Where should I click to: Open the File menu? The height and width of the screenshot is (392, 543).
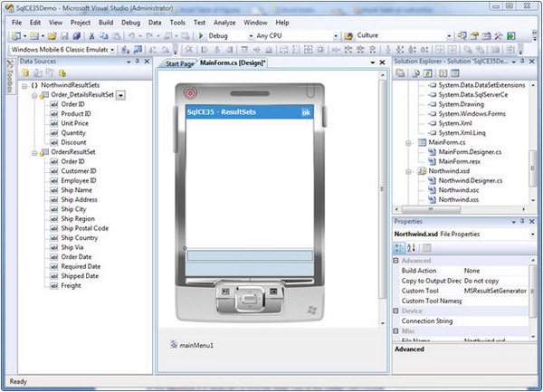pyautogui.click(x=16, y=23)
